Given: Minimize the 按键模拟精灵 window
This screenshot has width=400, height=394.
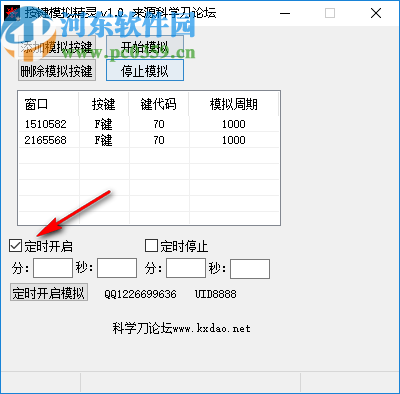Looking at the screenshot, I should coord(285,13).
